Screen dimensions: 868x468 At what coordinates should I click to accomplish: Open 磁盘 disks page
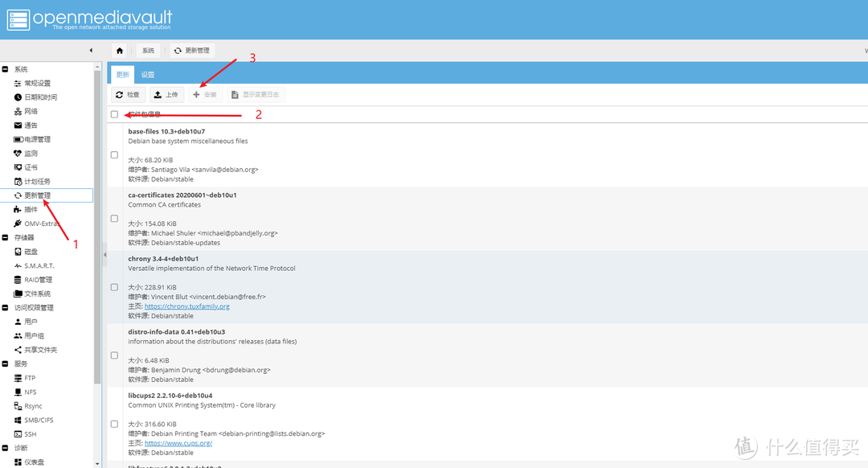point(26,252)
